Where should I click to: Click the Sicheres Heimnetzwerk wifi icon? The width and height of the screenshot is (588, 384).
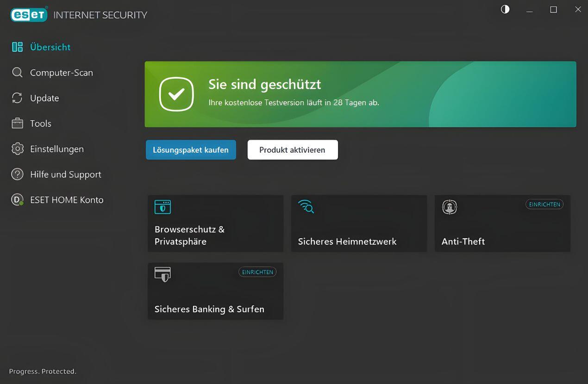306,206
